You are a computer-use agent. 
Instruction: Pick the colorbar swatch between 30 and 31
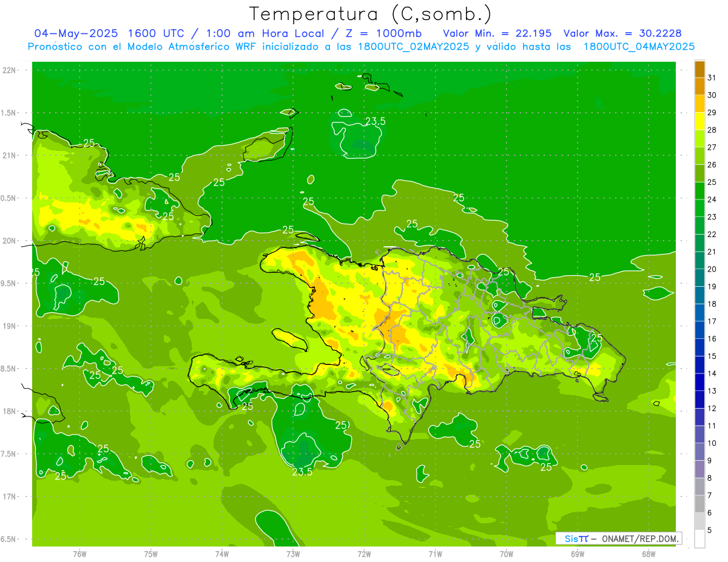point(699,86)
